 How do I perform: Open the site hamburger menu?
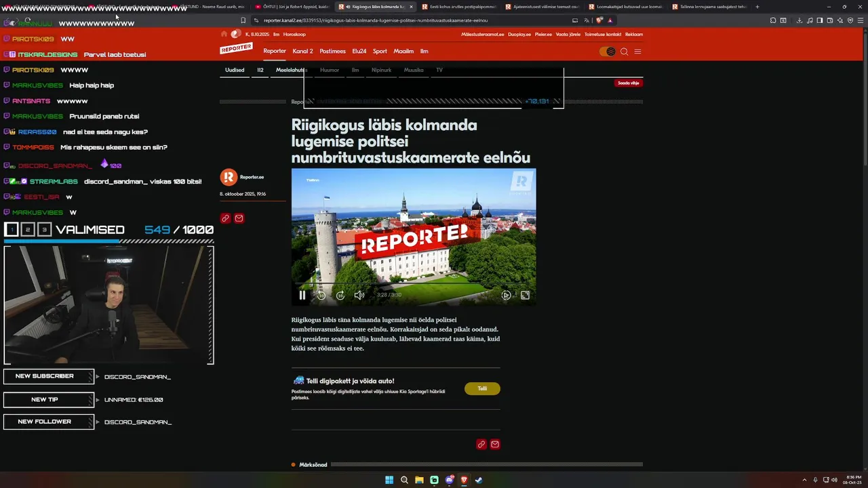(637, 52)
